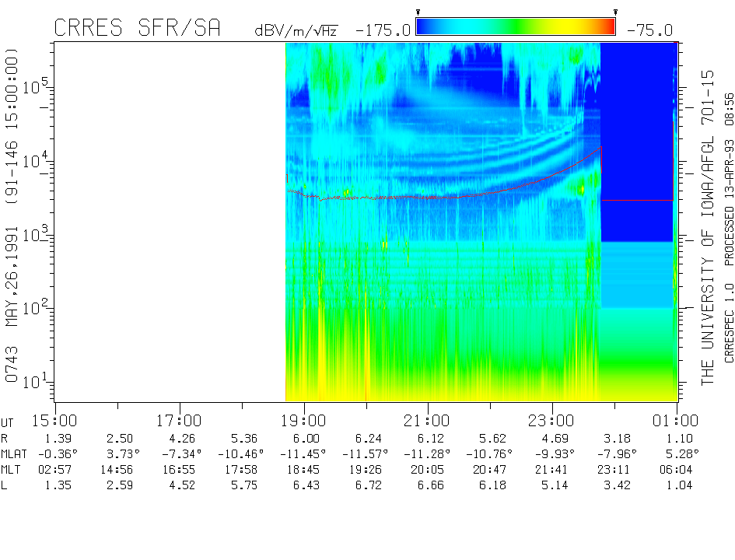Screen dimensions: 735x560
Task: Click the R value 6.24
Action: coord(366,439)
